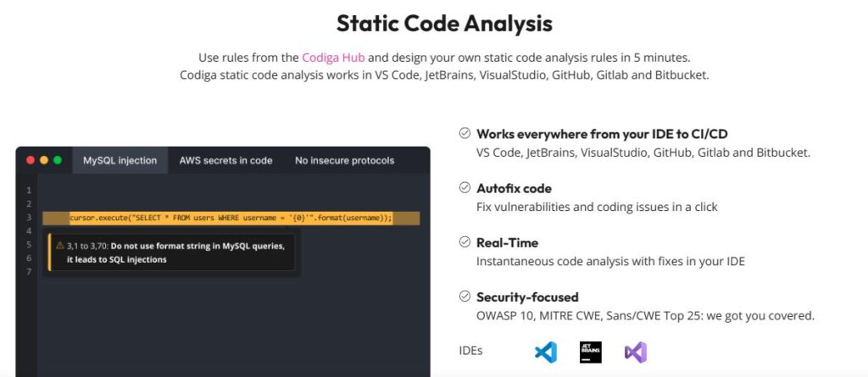Viewport: 868px width, 377px height.
Task: Click the yellow window dot in code editor
Action: pyautogui.click(x=44, y=161)
